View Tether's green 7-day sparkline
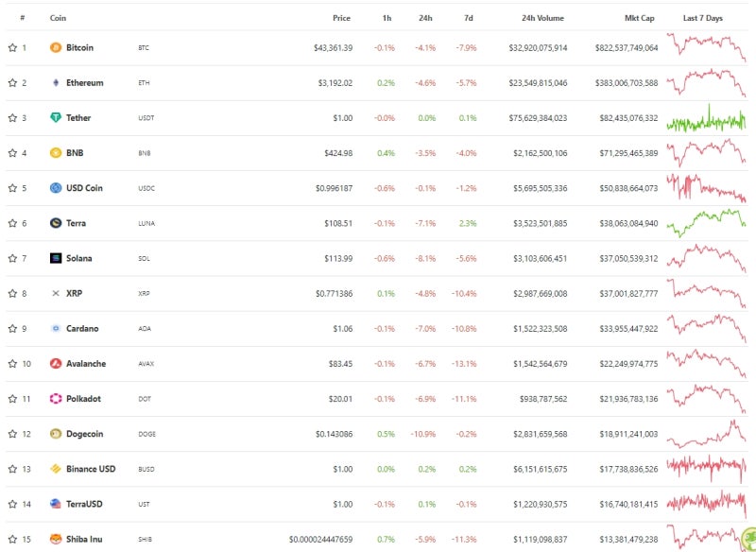The width and height of the screenshot is (756, 552). [706, 118]
